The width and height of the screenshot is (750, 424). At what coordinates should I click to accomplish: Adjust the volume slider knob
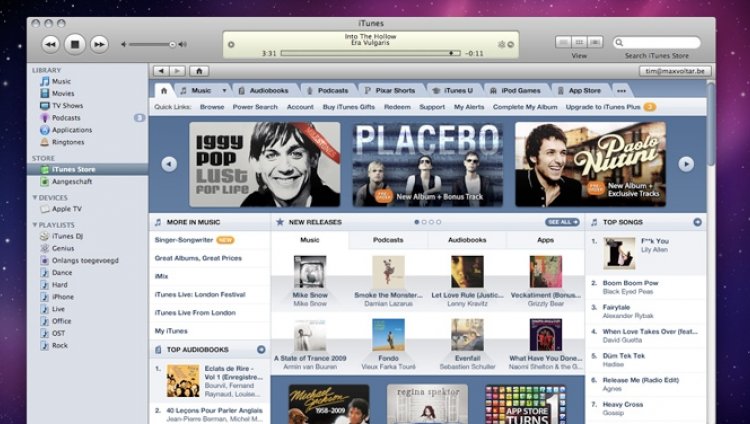click(x=172, y=45)
